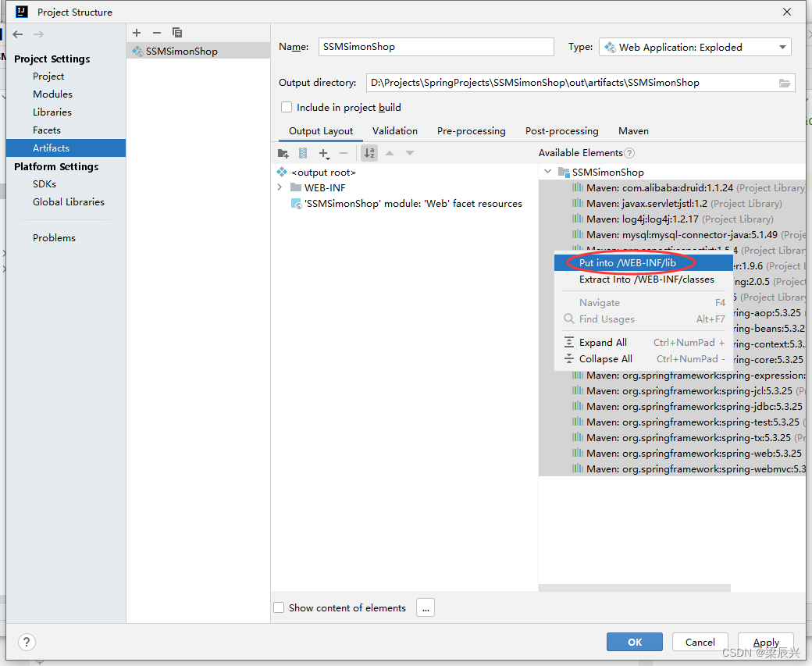Open the Problems section

(54, 237)
